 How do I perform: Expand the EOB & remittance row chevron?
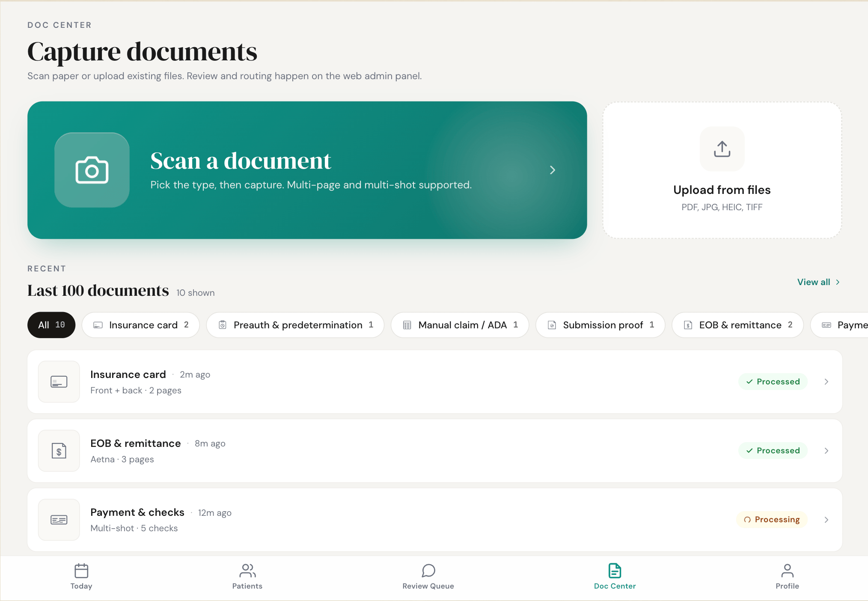826,451
